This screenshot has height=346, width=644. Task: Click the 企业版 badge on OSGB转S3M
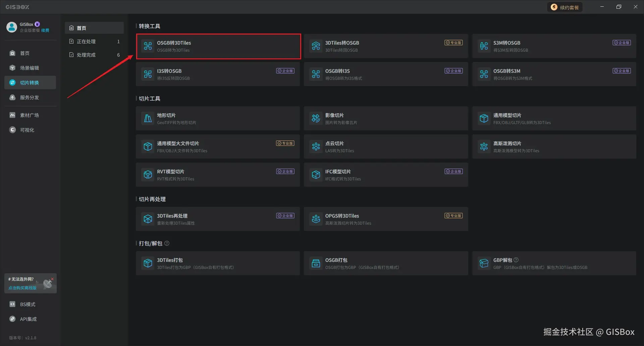point(622,71)
